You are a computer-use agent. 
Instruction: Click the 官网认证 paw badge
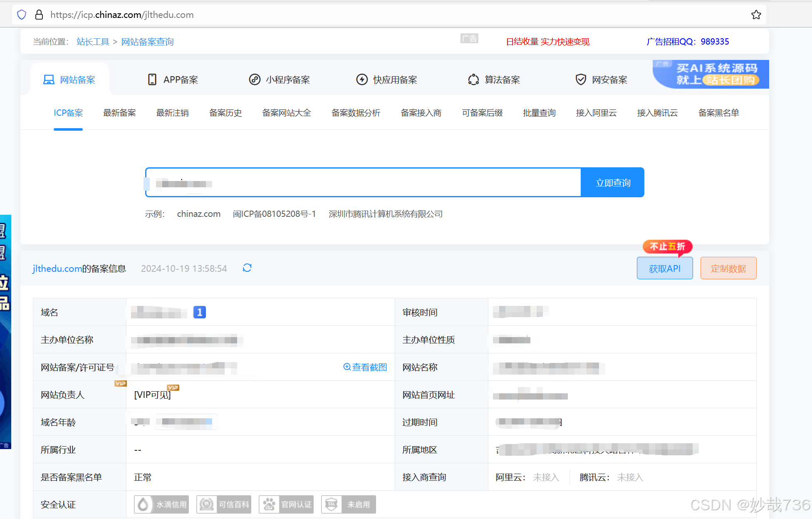tap(286, 504)
